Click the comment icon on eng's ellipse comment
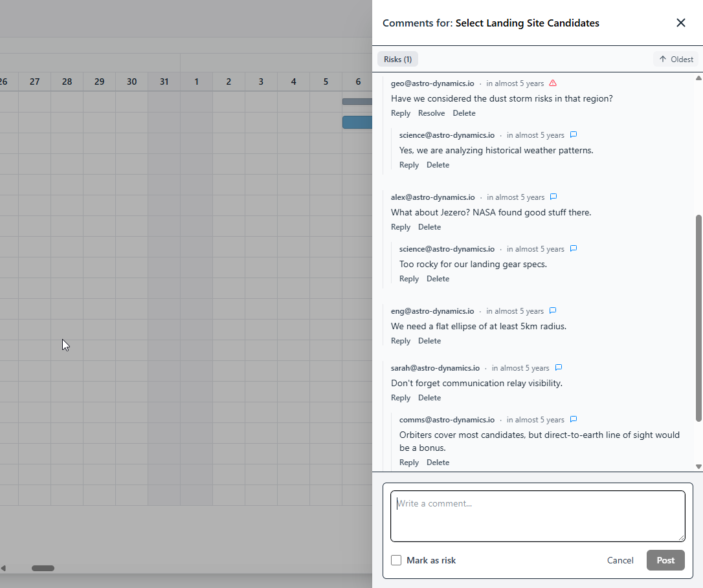 point(552,310)
